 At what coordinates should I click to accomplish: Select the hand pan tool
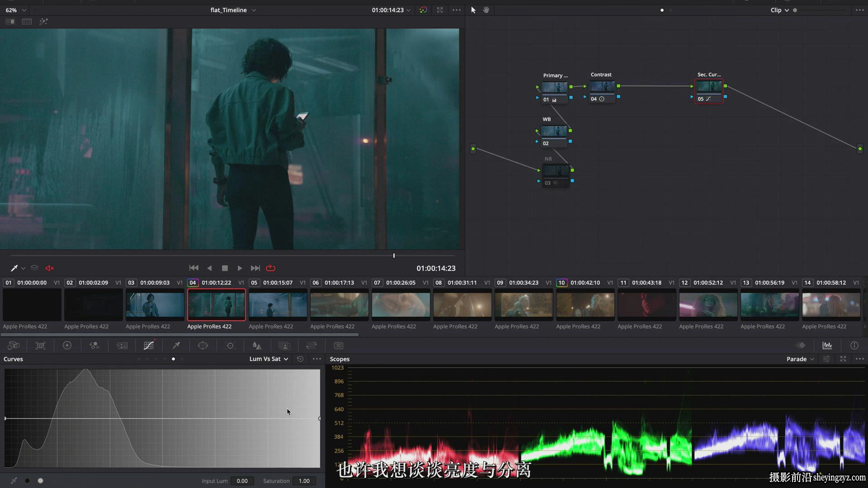pos(486,10)
